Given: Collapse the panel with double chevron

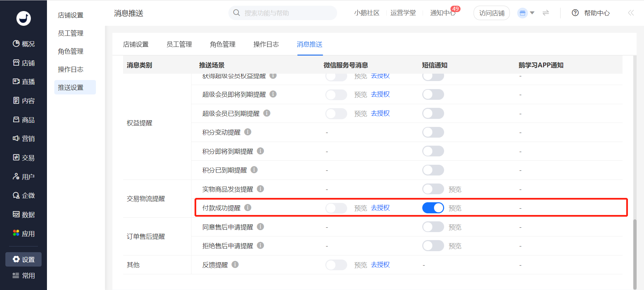Looking at the screenshot, I should tap(631, 13).
